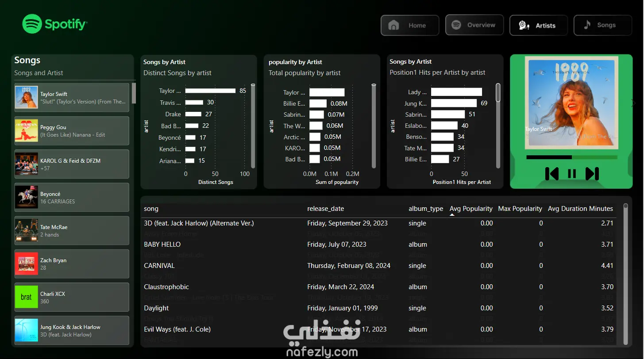Click the Spotify icon on Overview button
644x359 pixels.
(x=456, y=25)
